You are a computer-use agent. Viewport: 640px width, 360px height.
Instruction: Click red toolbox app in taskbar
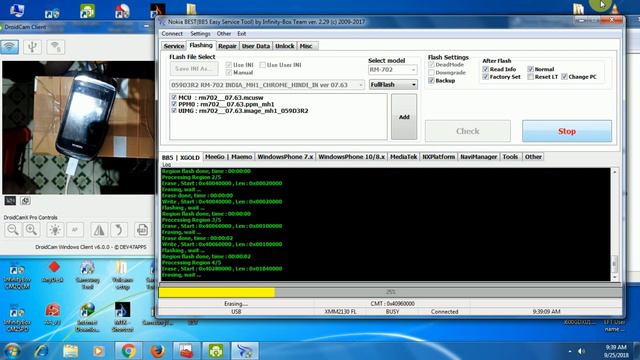click(x=187, y=351)
